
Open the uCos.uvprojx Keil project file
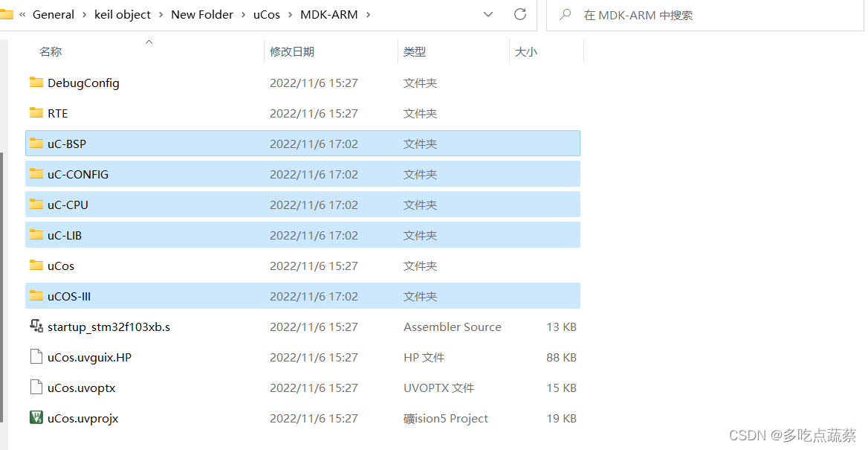[x=82, y=418]
